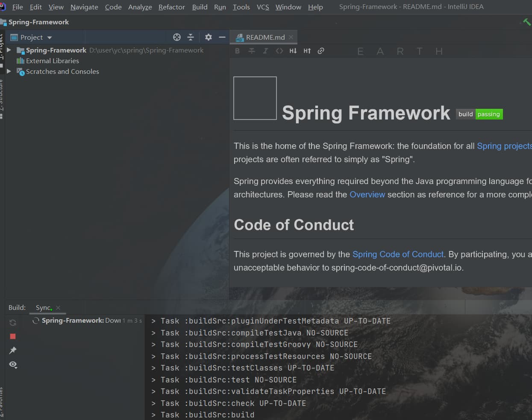Viewport: 532px width, 420px height.
Task: Collapse all with the Project panel icon
Action: [191, 37]
